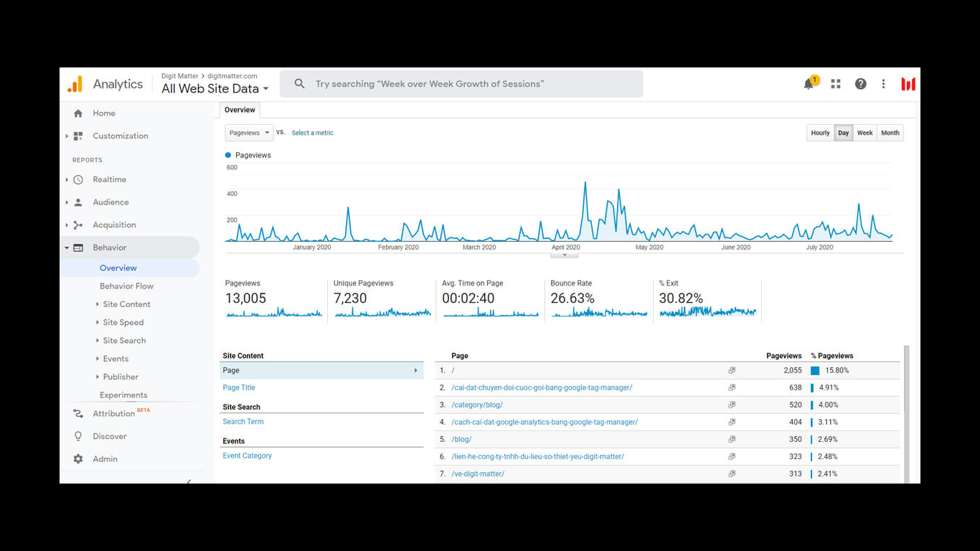980x551 pixels.
Task: Open external icon for lien-he-cong-ty row
Action: (732, 456)
